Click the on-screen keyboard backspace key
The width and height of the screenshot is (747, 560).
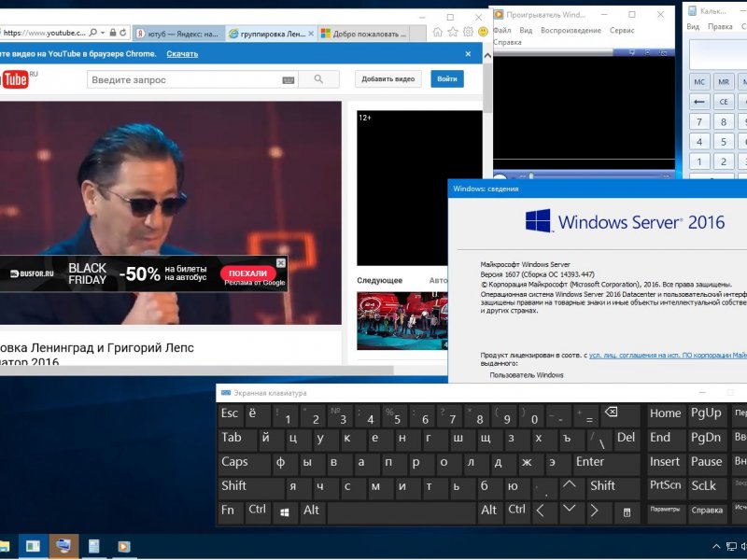(x=622, y=415)
